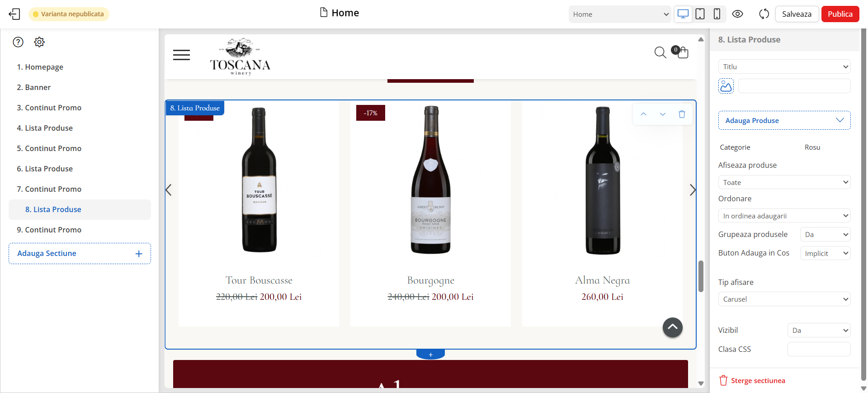The image size is (868, 393).
Task: Move the section up with the arrow
Action: pos(643,114)
